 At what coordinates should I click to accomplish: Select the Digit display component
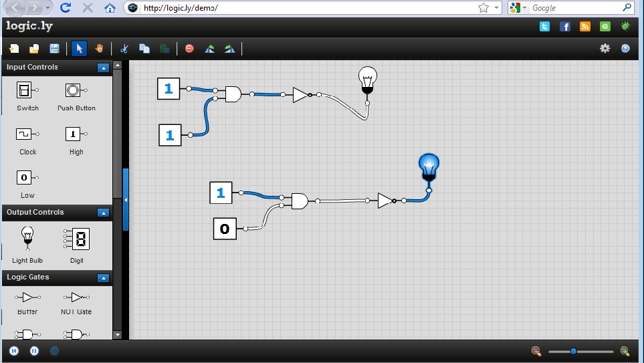click(76, 245)
